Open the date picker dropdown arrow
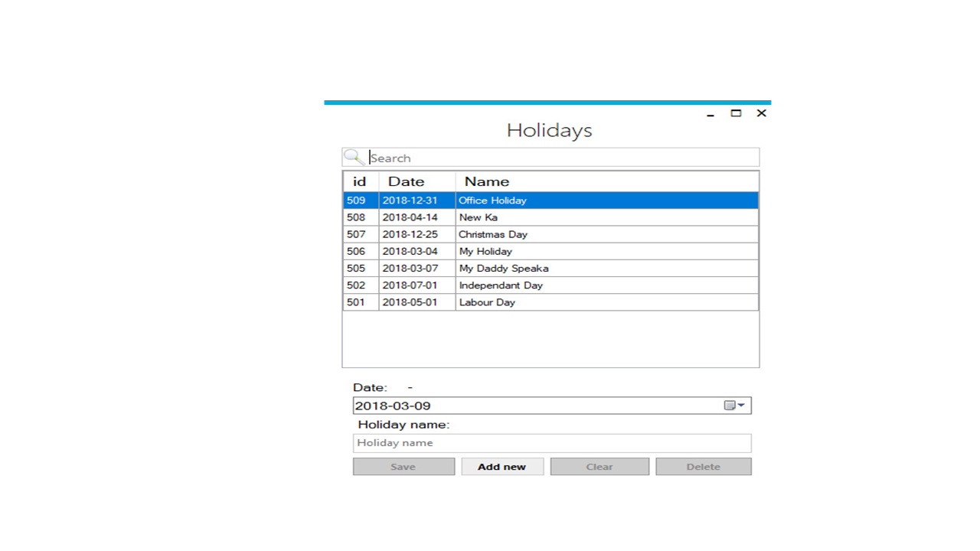The height and width of the screenshot is (551, 980). (x=740, y=405)
